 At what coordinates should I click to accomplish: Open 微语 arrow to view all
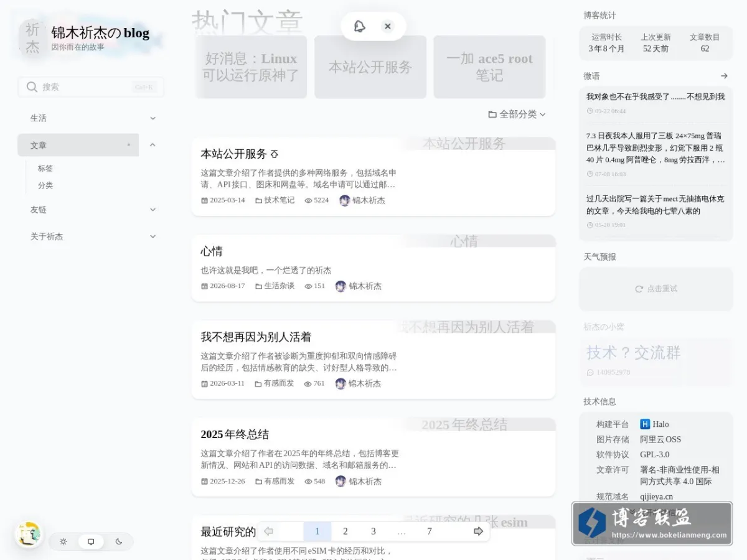[x=724, y=76]
